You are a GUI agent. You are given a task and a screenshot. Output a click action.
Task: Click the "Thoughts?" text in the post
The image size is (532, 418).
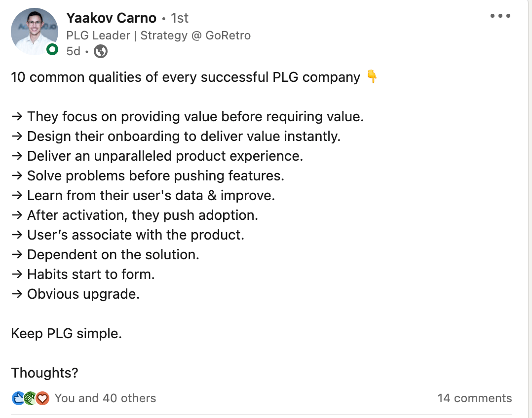44,373
